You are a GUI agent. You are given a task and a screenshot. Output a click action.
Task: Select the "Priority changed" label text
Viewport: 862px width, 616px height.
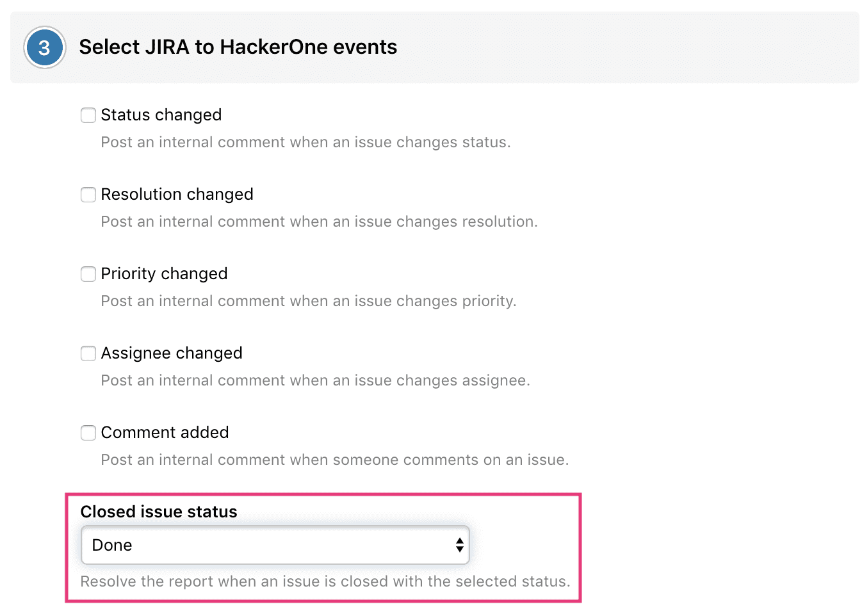click(165, 274)
